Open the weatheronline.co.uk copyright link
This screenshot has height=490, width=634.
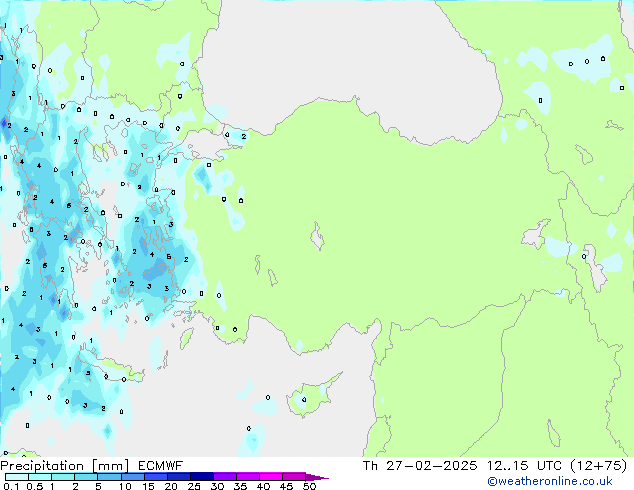[x=550, y=481]
